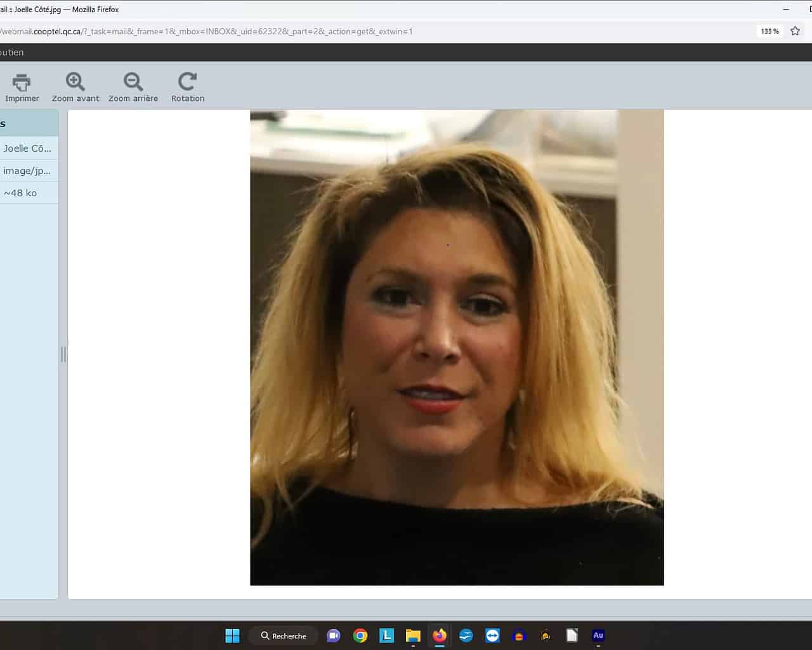Switch to Firefox taskbar icon
812x650 pixels.
coord(439,635)
